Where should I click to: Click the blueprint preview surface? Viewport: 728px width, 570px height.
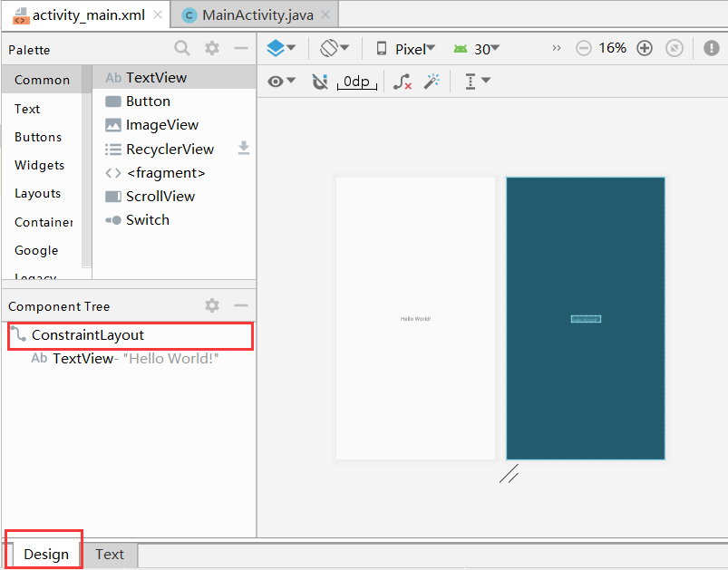pyautogui.click(x=586, y=318)
